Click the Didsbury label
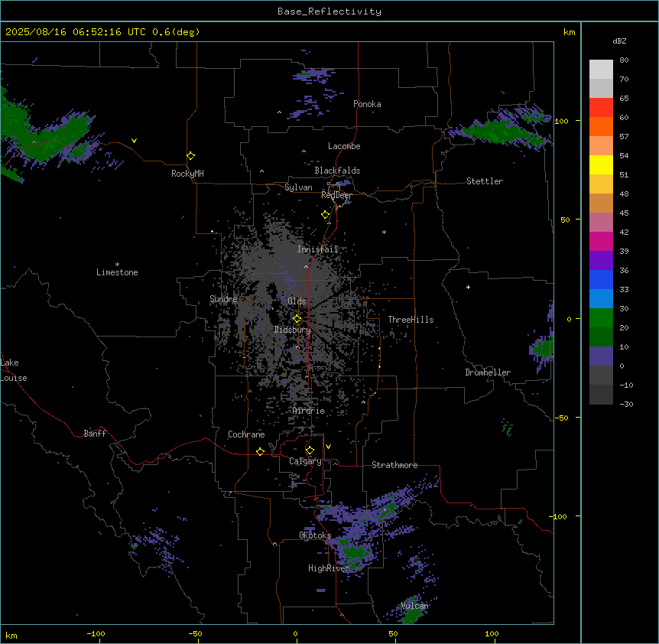659x644 pixels. (x=293, y=330)
